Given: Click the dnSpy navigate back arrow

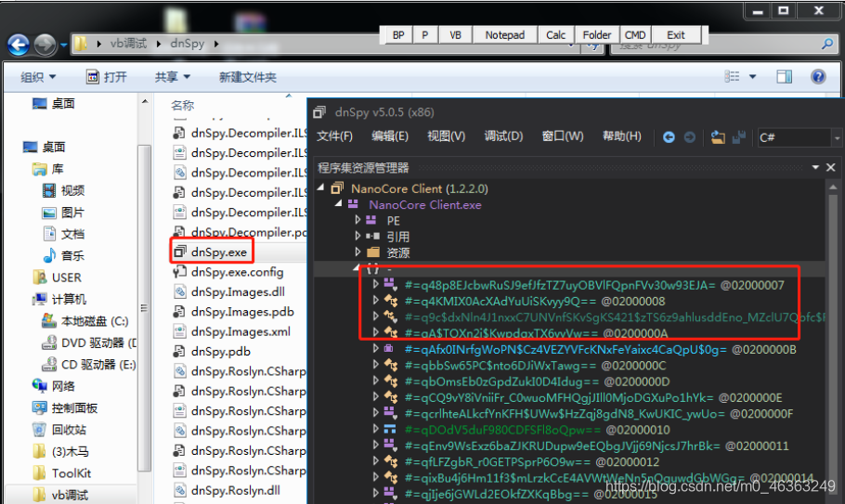Looking at the screenshot, I should (x=669, y=137).
